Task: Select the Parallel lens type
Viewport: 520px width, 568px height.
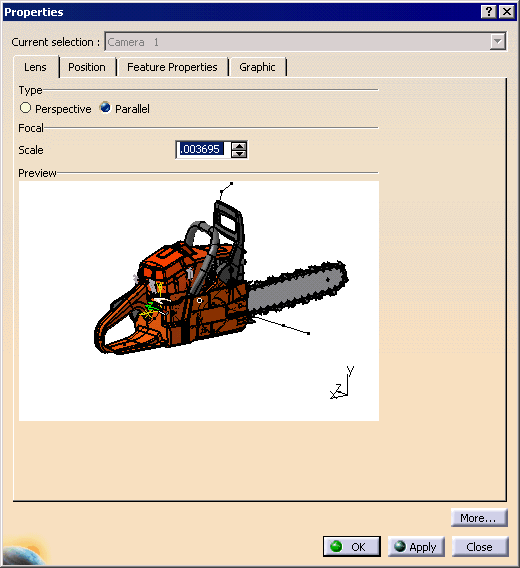Action: click(x=105, y=108)
